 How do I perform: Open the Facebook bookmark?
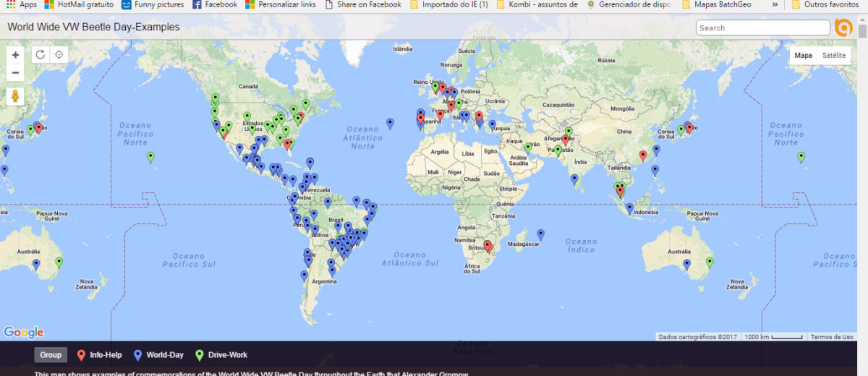tap(215, 4)
